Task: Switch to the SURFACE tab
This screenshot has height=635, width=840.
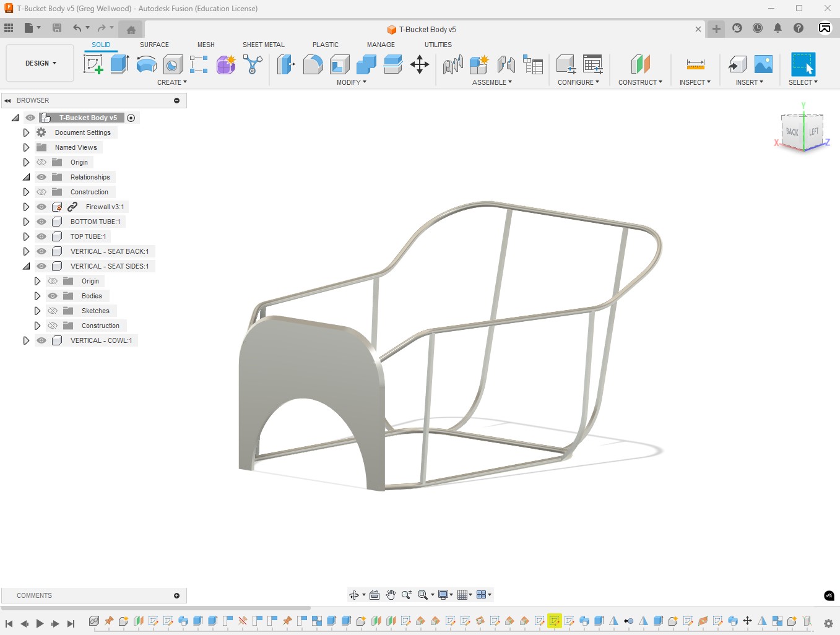Action: tap(154, 45)
